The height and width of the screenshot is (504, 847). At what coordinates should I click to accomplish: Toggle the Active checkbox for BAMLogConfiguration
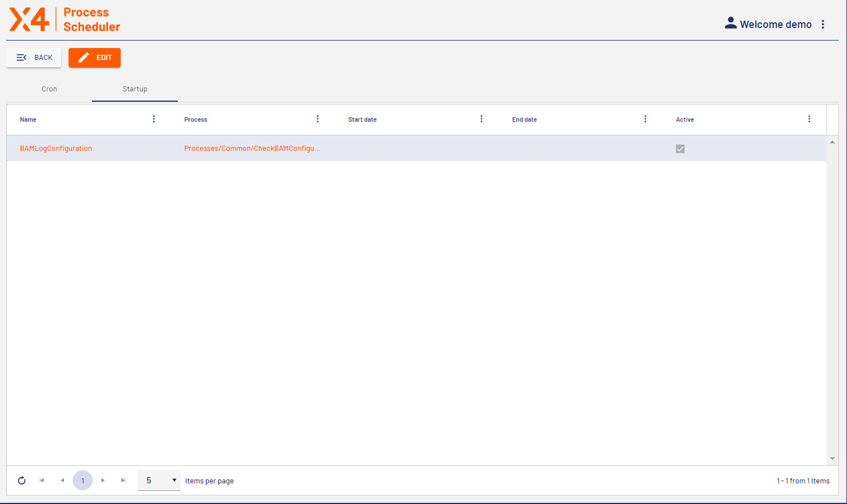pos(680,149)
